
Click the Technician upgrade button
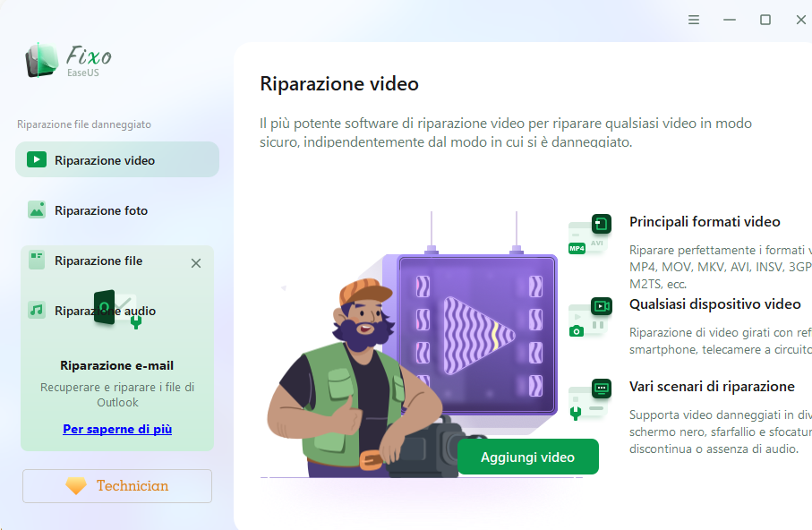pos(117,486)
